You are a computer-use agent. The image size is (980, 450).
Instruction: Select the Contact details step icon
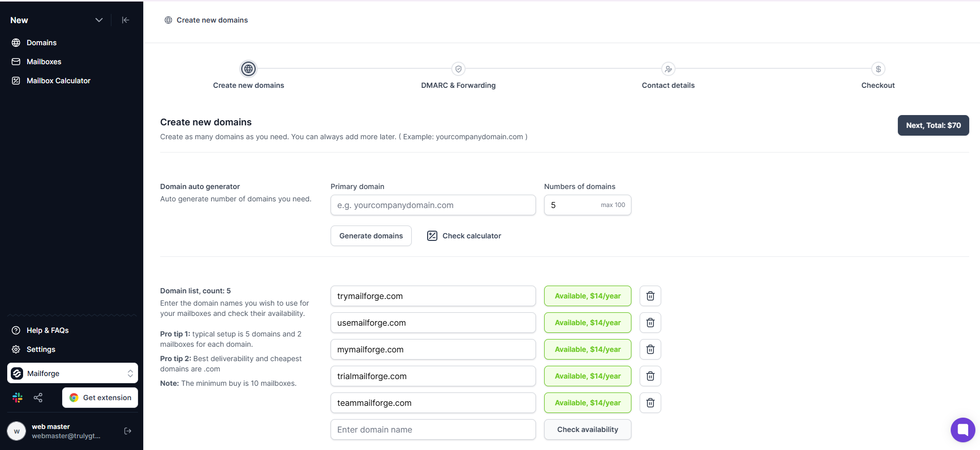(668, 69)
